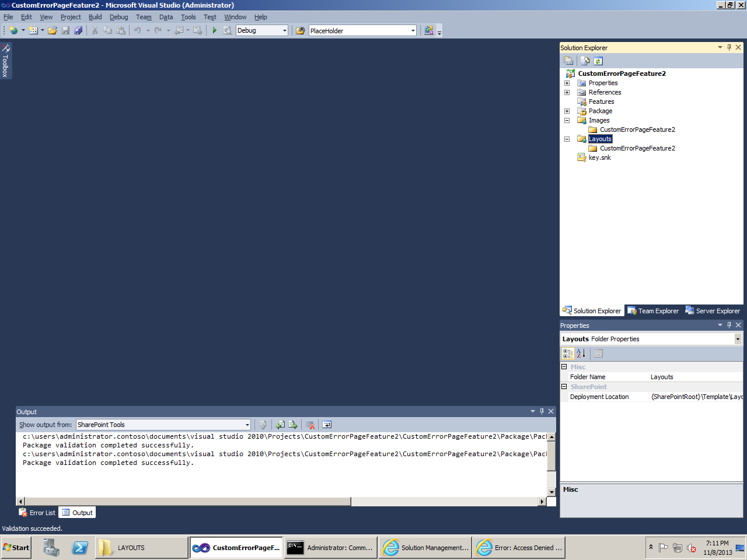
Task: Start debugging with green play icon
Action: click(215, 30)
